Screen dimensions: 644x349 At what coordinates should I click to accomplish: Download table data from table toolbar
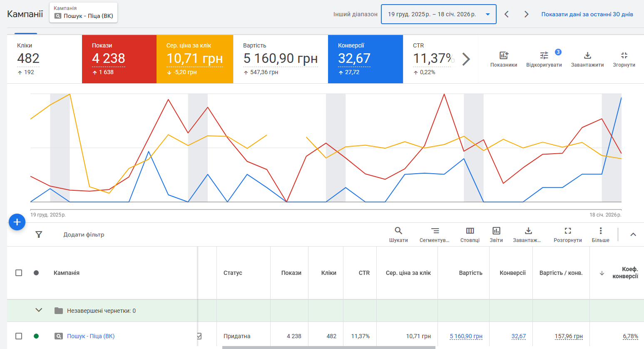point(527,234)
